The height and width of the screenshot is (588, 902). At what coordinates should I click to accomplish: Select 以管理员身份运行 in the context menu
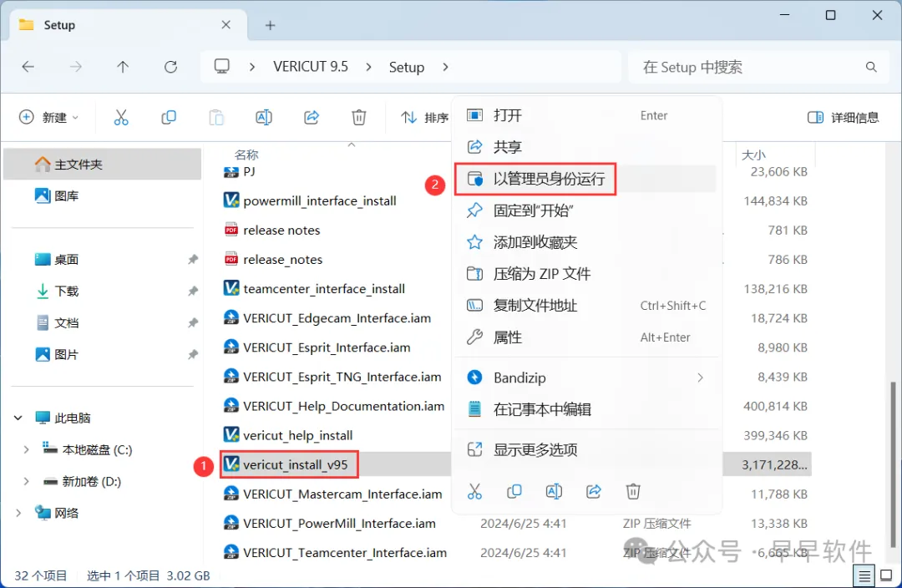586,179
